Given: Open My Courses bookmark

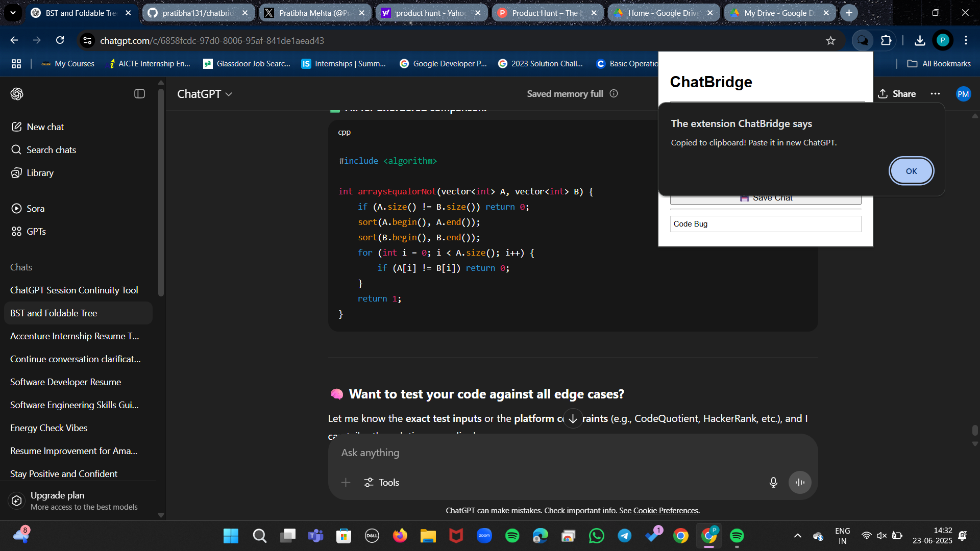Looking at the screenshot, I should (x=68, y=64).
